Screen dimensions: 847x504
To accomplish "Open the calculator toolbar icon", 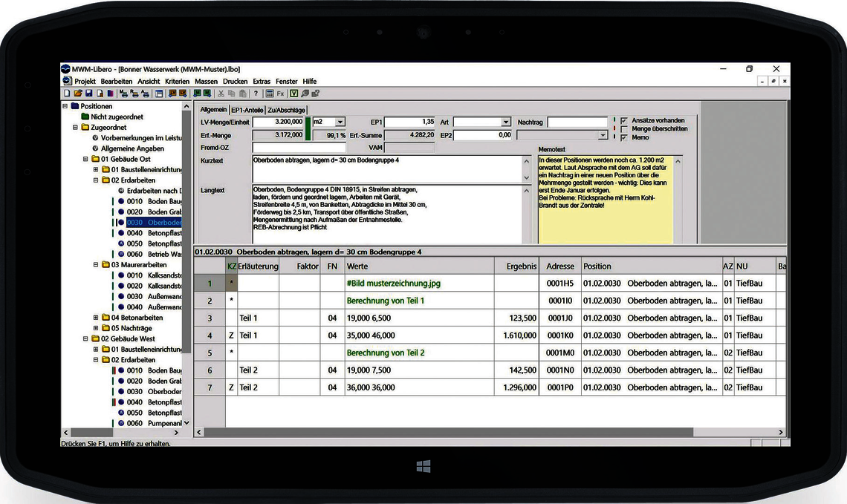I will click(x=270, y=94).
